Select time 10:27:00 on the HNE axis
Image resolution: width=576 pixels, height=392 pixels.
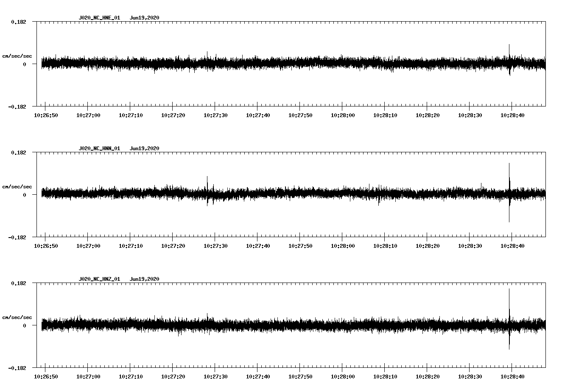click(88, 115)
